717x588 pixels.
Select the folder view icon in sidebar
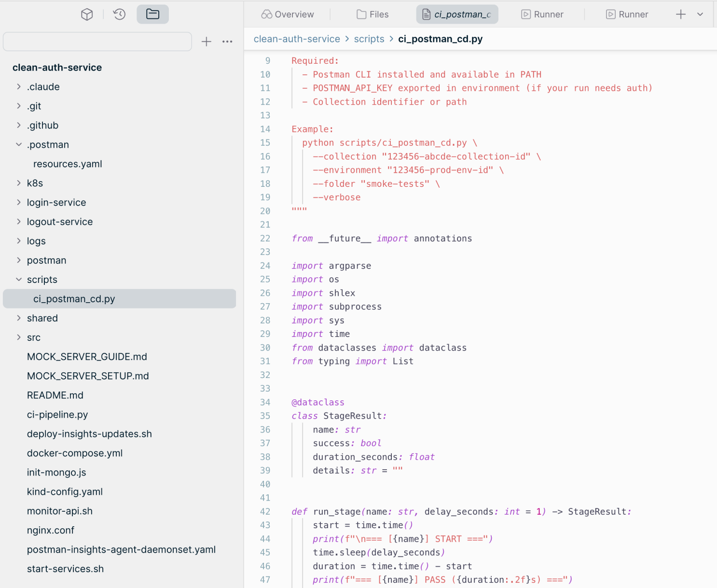152,14
